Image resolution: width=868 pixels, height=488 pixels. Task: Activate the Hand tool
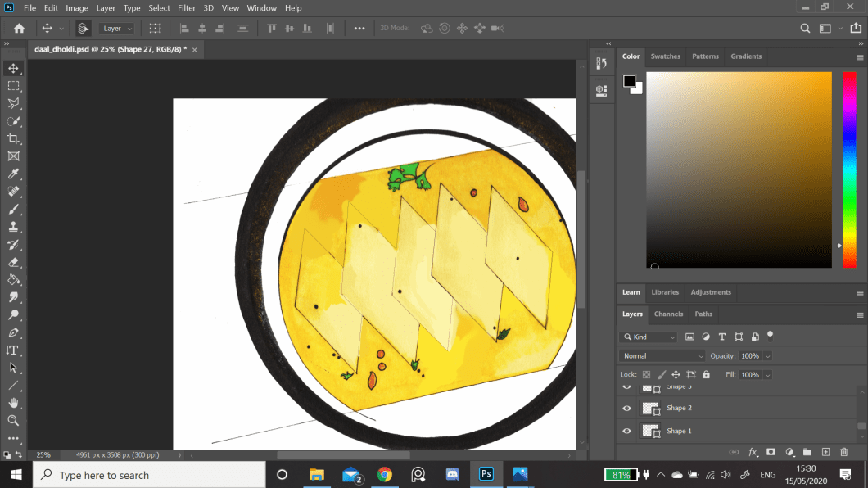[x=13, y=402]
